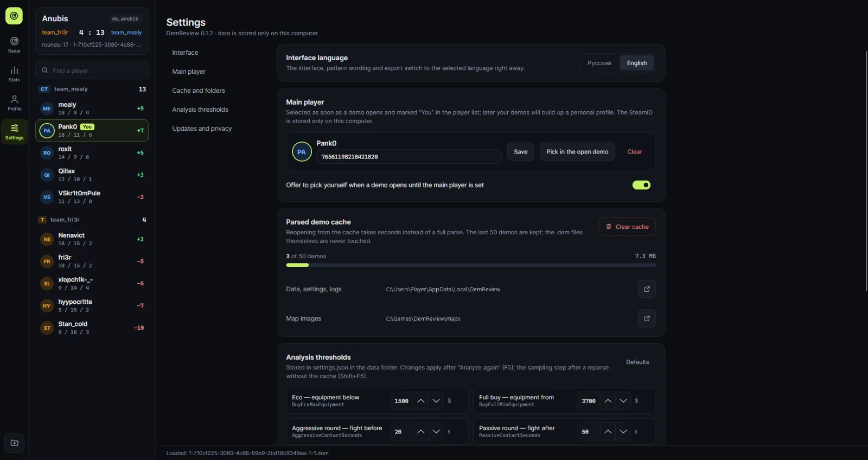Open the Map images folder
The width and height of the screenshot is (868, 460).
(x=647, y=318)
